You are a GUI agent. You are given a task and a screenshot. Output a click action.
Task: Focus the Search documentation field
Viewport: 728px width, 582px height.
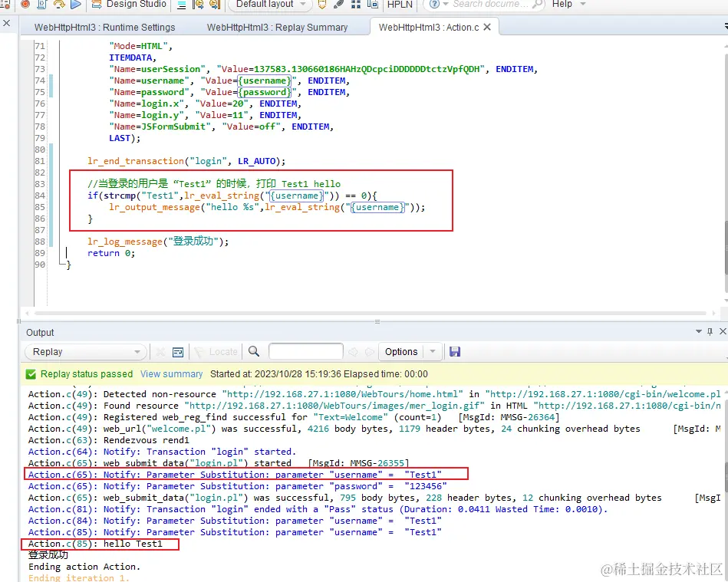tap(490, 4)
